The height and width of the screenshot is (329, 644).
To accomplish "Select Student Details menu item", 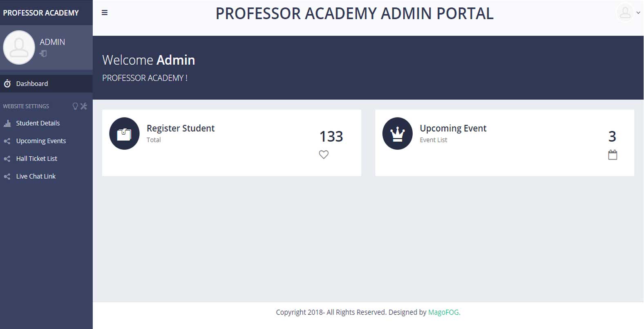I will (x=46, y=123).
